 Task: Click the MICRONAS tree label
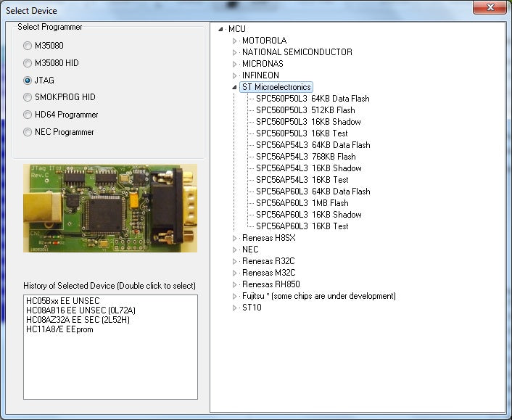(263, 64)
